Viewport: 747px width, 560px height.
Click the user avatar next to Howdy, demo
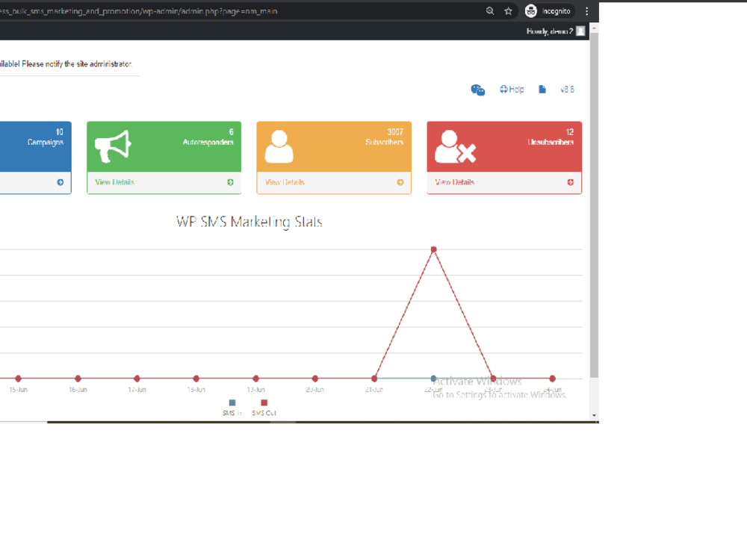(580, 31)
